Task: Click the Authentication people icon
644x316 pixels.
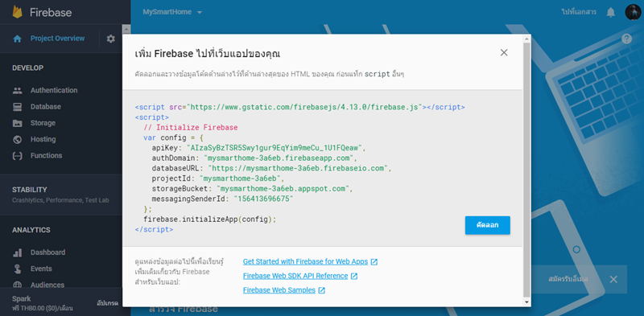Action: coord(17,90)
